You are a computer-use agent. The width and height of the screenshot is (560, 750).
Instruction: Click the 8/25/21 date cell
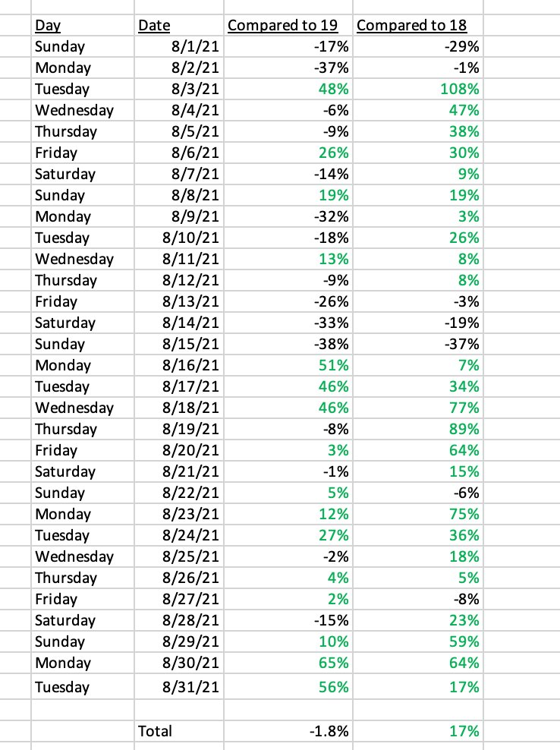[x=179, y=556]
